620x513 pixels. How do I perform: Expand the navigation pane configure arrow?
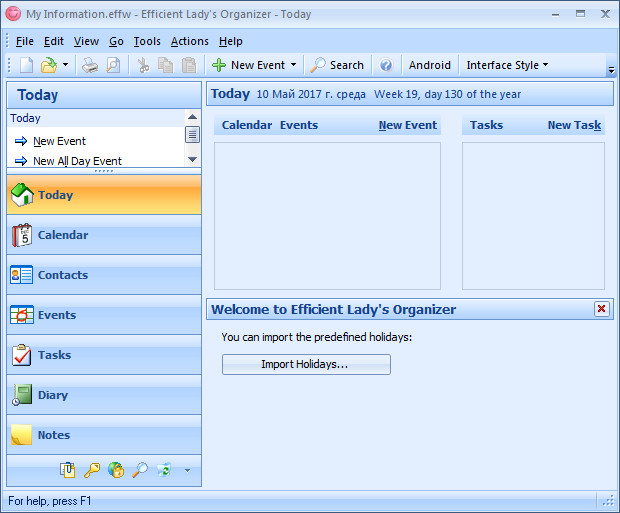[187, 470]
